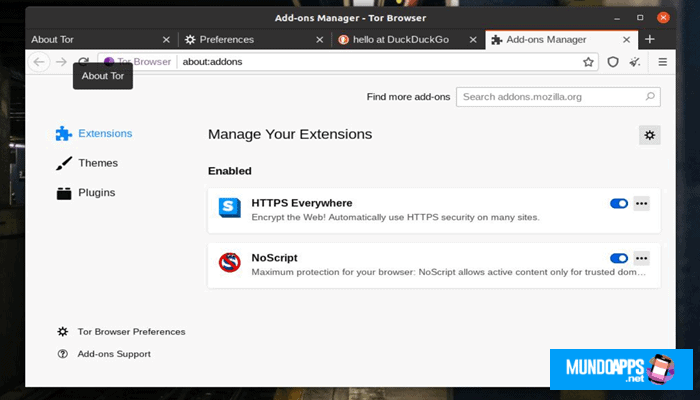
Task: Open Tor Browser Preferences link
Action: tap(121, 332)
